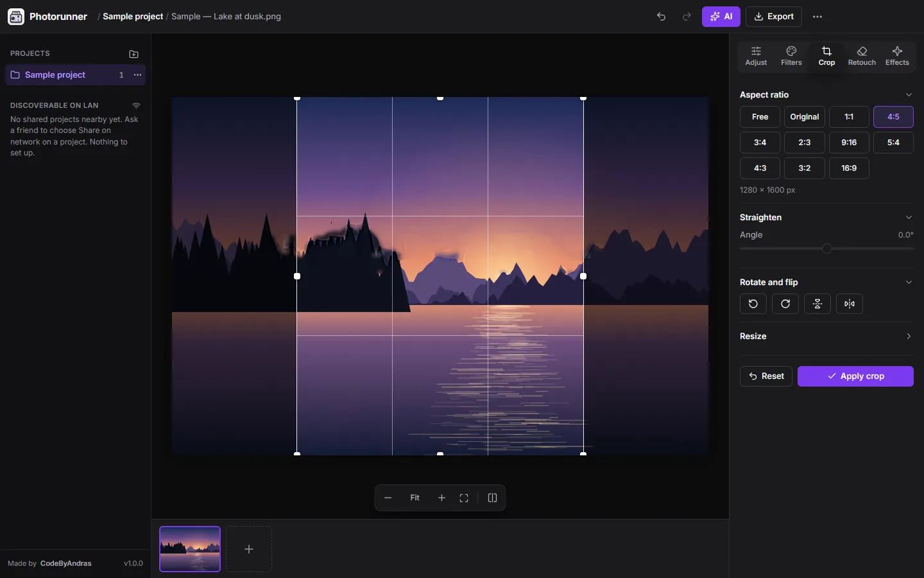The width and height of the screenshot is (924, 578).
Task: Click the v1.0.0 version label
Action: 133,564
